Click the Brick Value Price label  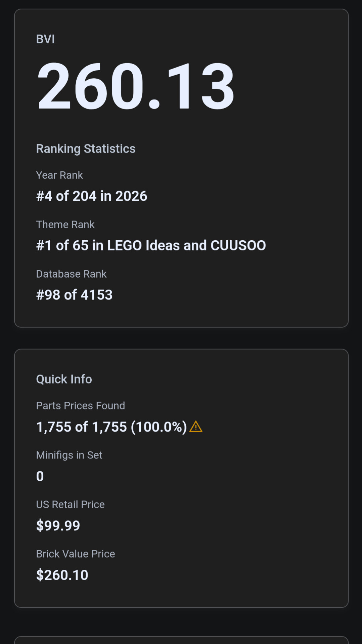(75, 554)
